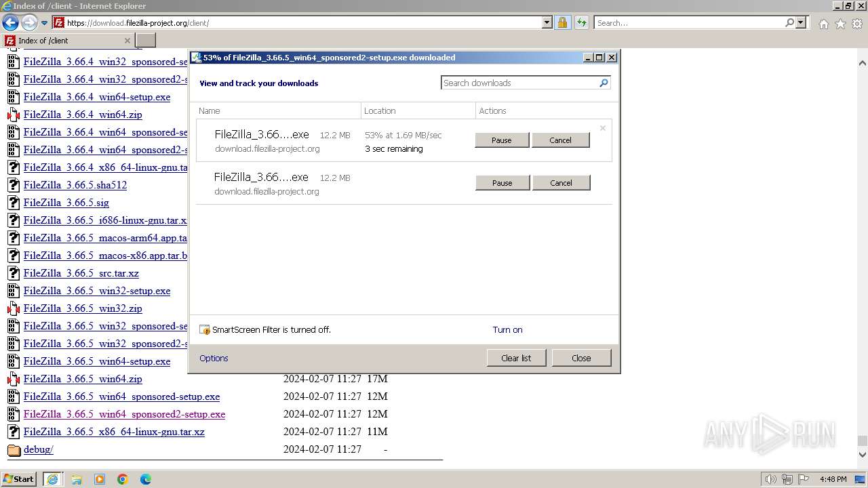Open FileZilla_3.66.5_win32-setup.exe link
Image resolution: width=868 pixels, height=488 pixels.
97,291
